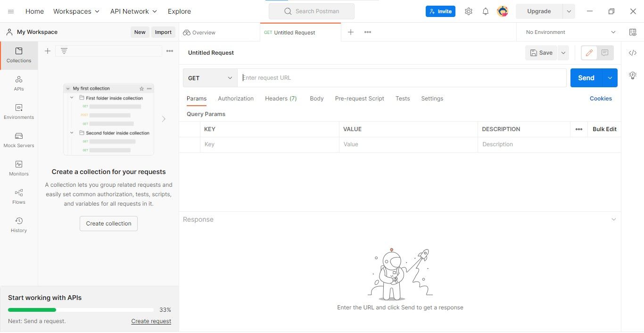Image resolution: width=644 pixels, height=333 pixels.
Task: Follow the Create request link
Action: tap(151, 321)
